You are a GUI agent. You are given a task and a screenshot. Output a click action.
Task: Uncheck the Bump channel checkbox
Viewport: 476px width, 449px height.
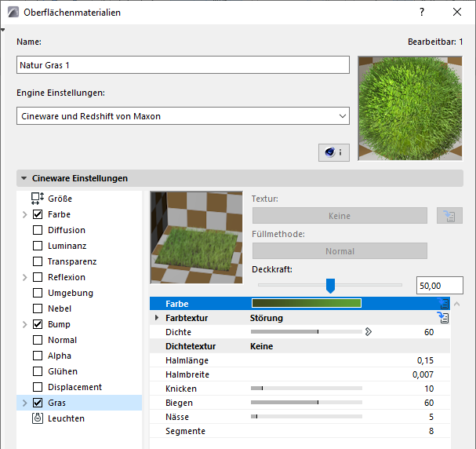(x=38, y=324)
